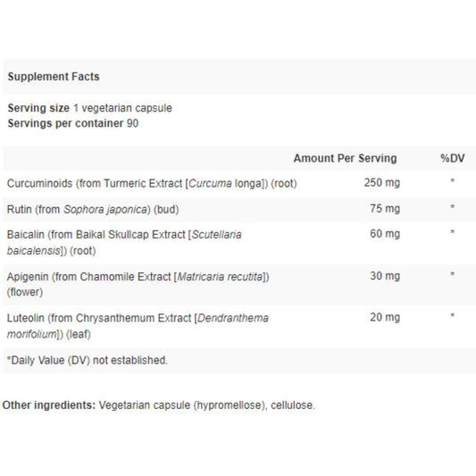Select the Curcuminoids ingredient row
The height and width of the screenshot is (476, 476).
coord(238,183)
